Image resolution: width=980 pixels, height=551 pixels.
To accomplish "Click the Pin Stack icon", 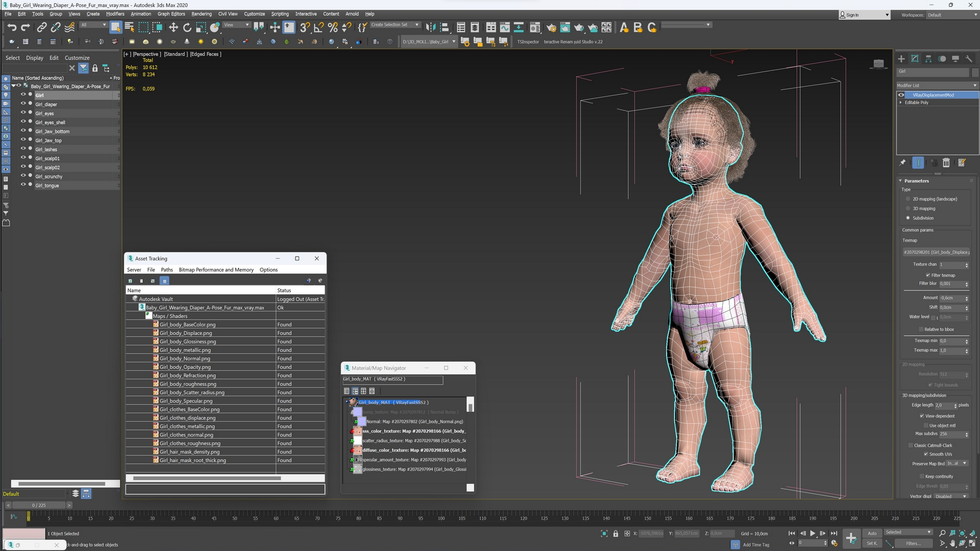I will [x=902, y=163].
